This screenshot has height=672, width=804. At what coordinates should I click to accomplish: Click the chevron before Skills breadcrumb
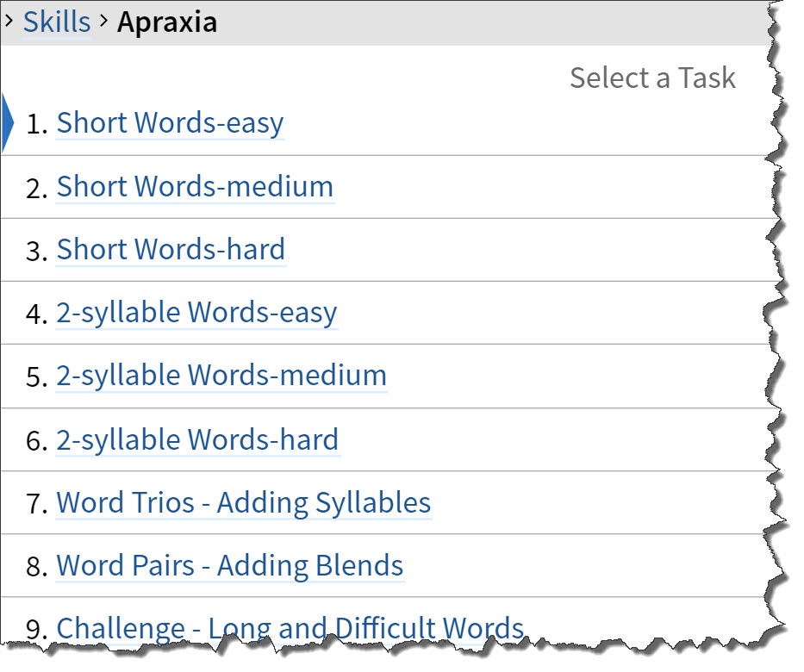(x=9, y=21)
